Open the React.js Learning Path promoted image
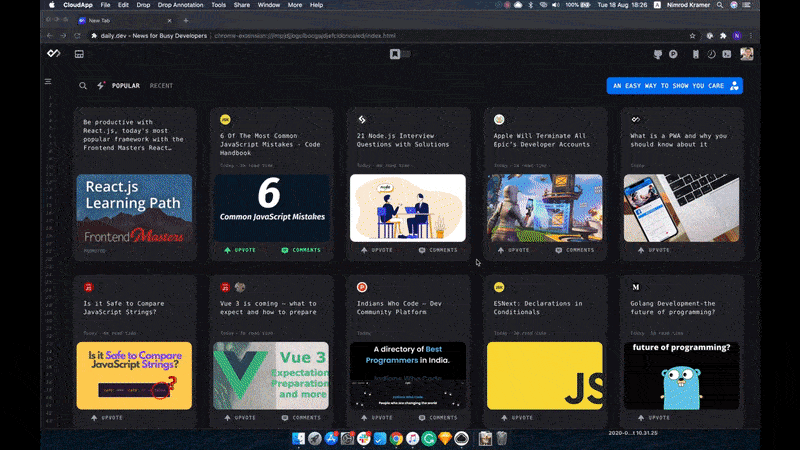Screen dimensions: 800x450 point(134,208)
